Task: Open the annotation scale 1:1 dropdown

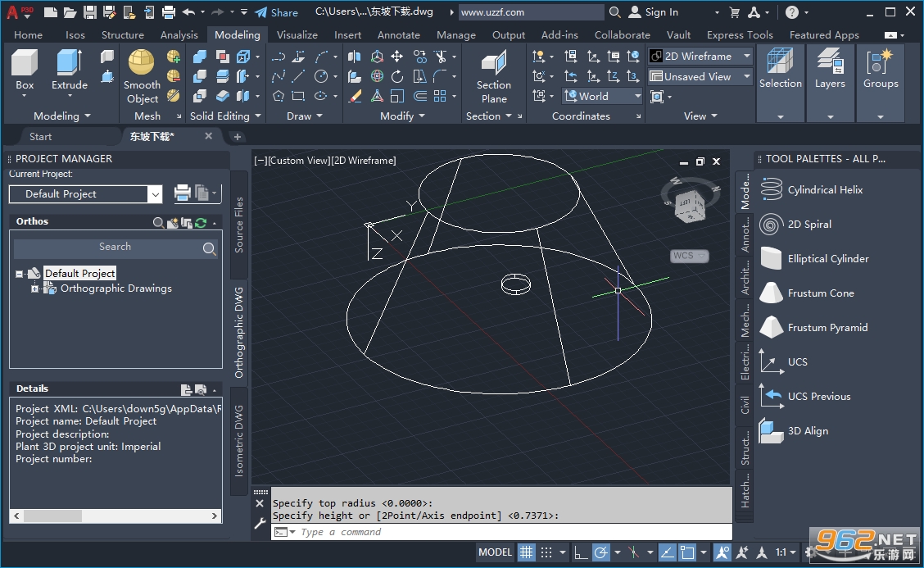Action: pyautogui.click(x=786, y=552)
